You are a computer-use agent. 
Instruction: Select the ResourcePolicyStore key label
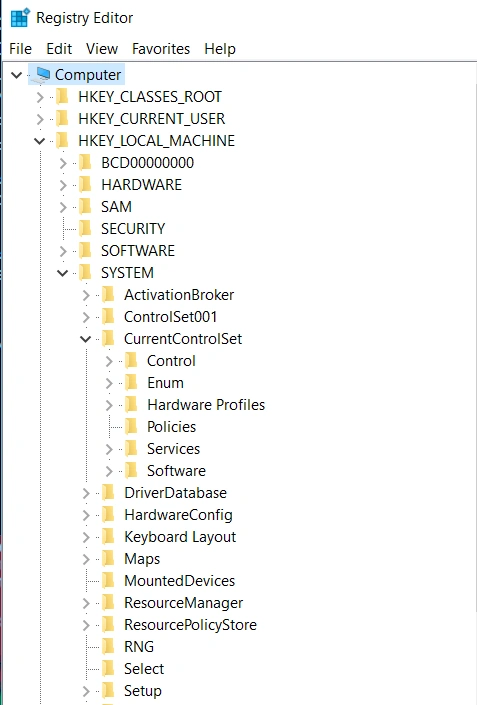[191, 625]
